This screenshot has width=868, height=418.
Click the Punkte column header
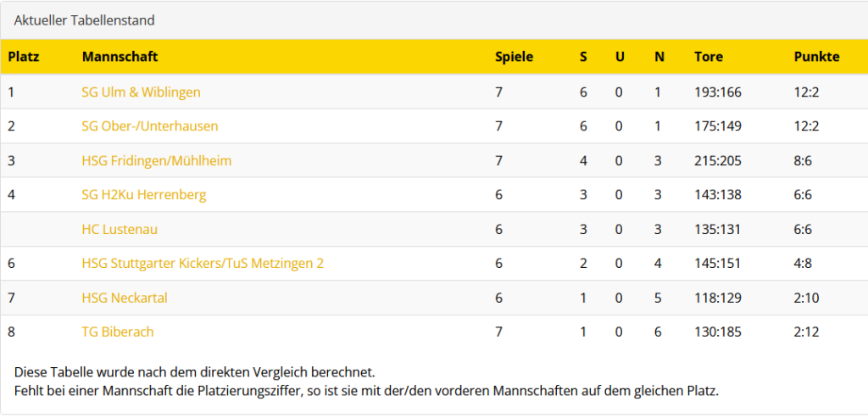pos(816,57)
